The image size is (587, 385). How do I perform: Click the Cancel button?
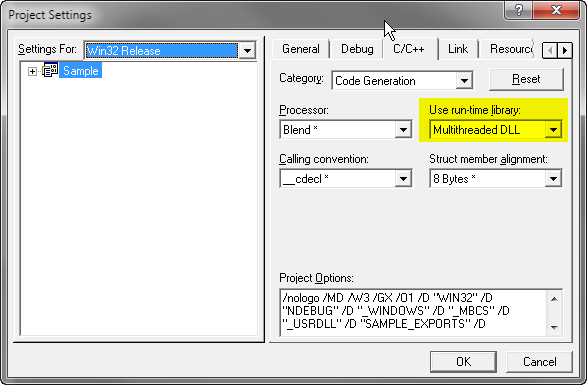539,361
